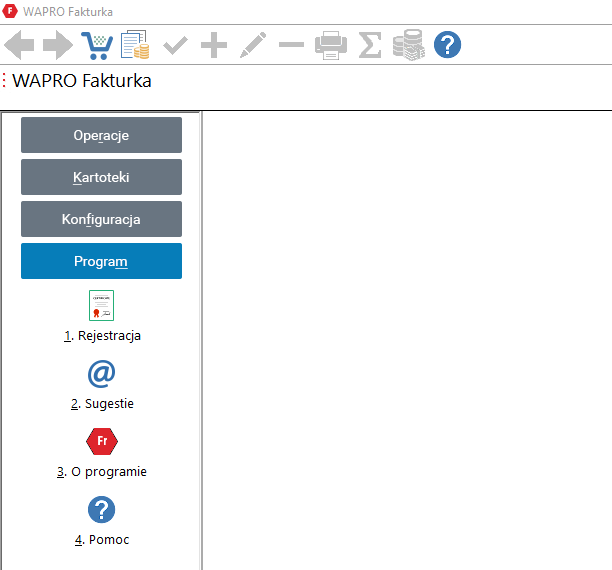The height and width of the screenshot is (570, 612).
Task: Click the coin stacks payments icon
Action: click(409, 45)
